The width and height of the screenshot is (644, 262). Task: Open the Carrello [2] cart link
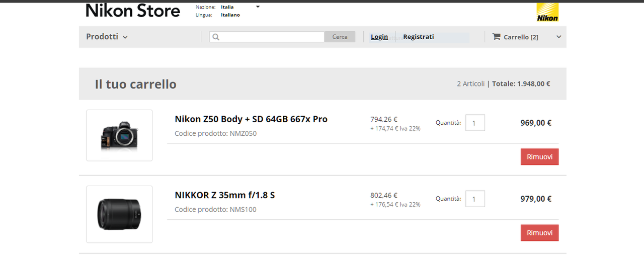pyautogui.click(x=521, y=37)
